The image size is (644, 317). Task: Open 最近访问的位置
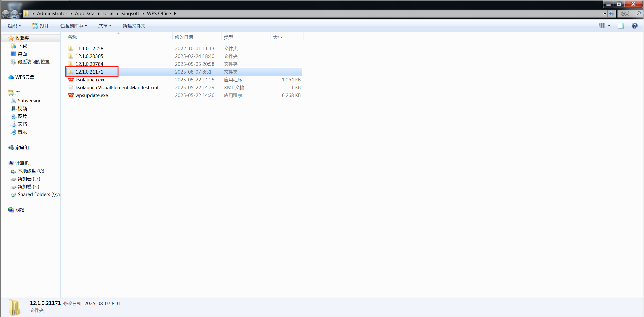[33, 62]
